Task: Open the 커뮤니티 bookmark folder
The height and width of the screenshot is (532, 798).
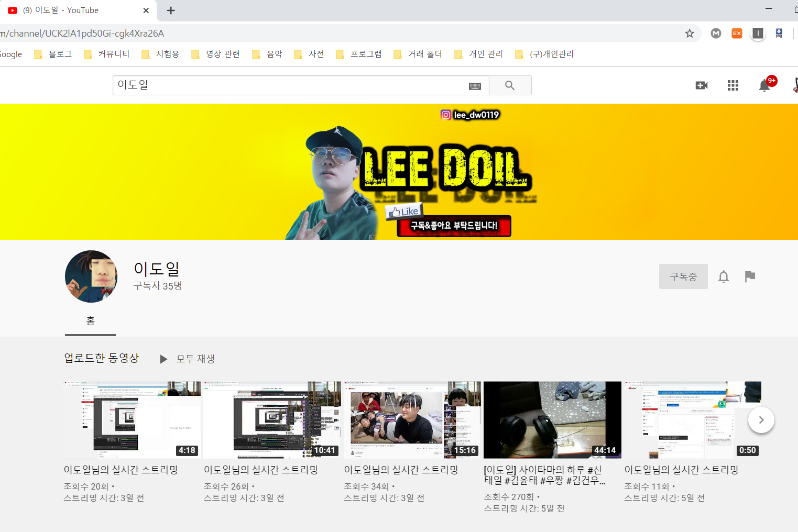Action: 107,54
